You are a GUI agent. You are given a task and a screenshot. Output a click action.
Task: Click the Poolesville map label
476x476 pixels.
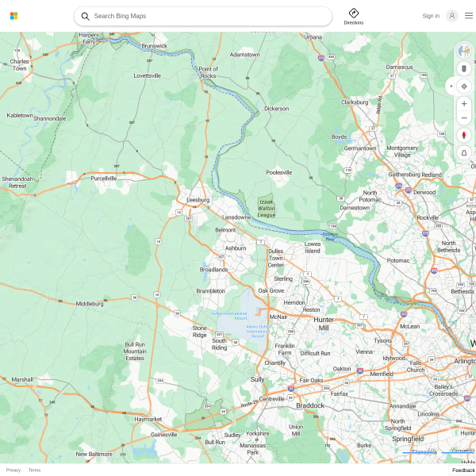coord(279,172)
